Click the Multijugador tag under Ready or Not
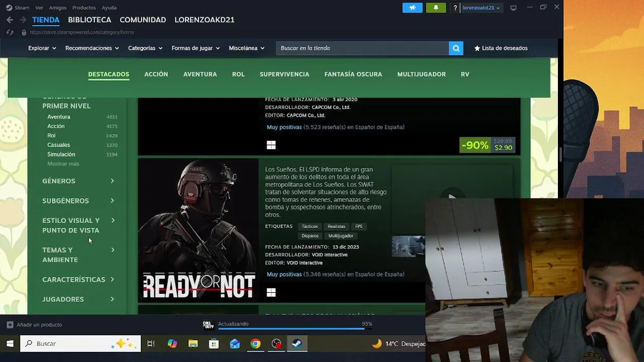Screen dimensions: 644x362 [341, 236]
